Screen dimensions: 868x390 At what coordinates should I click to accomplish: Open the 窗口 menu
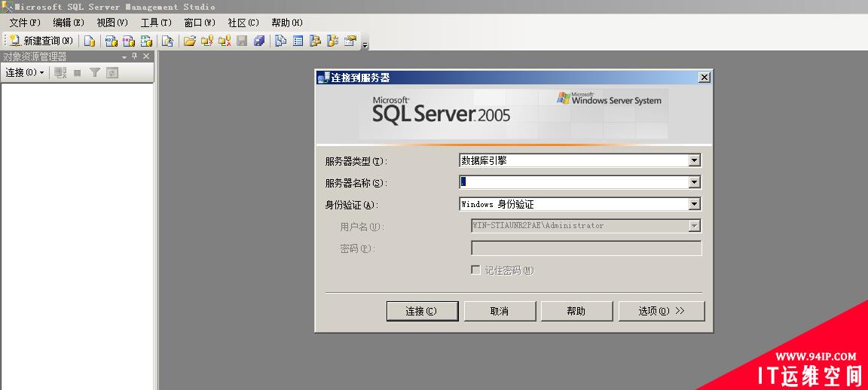(200, 23)
